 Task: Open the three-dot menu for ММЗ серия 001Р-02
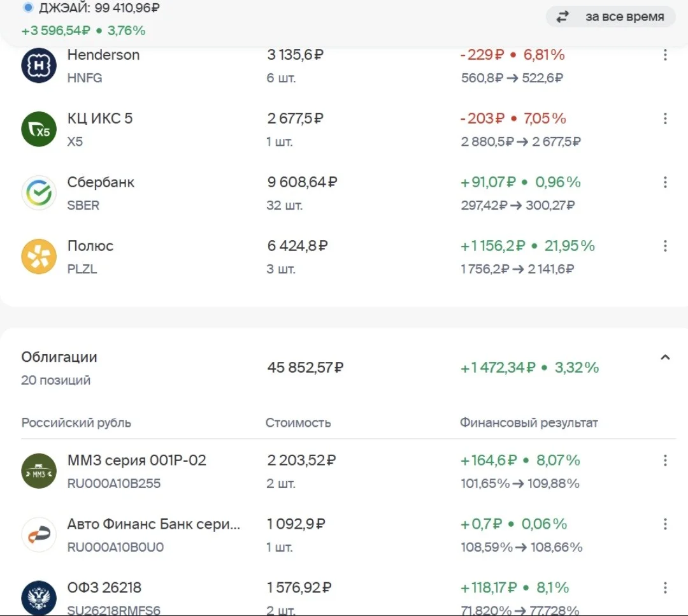tap(665, 460)
